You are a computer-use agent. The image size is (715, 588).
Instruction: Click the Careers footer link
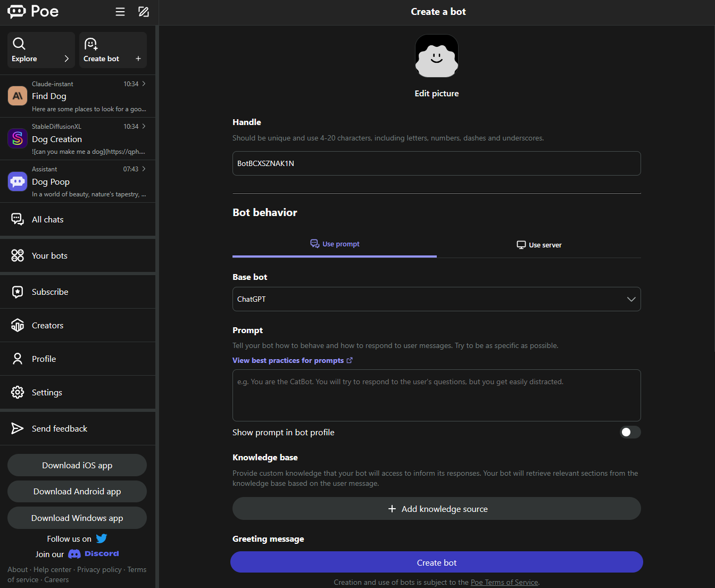(56, 579)
